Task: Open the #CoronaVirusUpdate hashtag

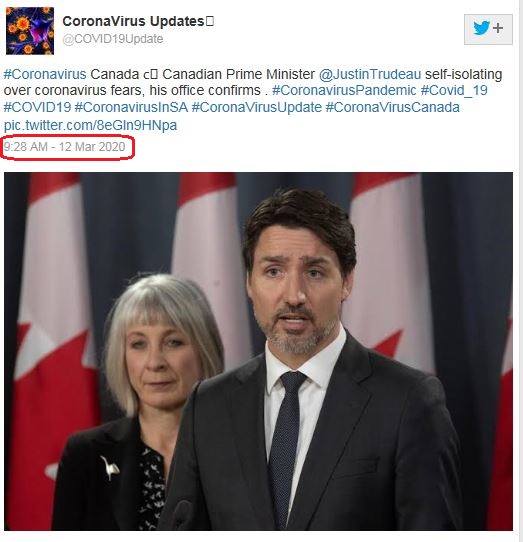Action: pos(257,107)
